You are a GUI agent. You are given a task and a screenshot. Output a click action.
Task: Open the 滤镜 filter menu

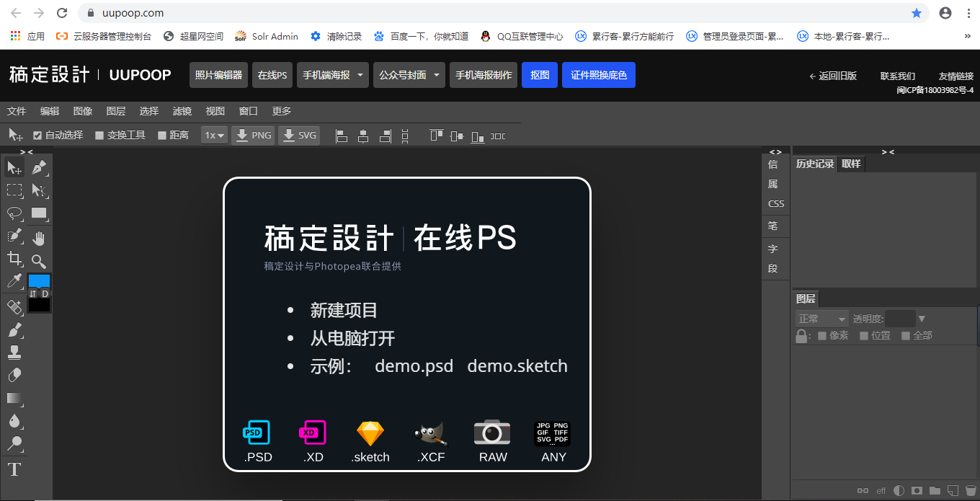coord(182,111)
